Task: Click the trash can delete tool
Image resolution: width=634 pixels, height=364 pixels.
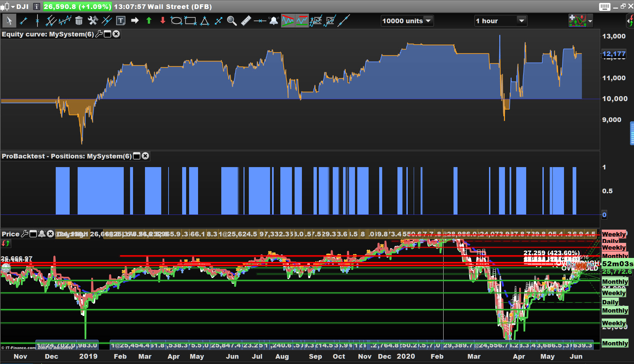Action: (x=79, y=21)
